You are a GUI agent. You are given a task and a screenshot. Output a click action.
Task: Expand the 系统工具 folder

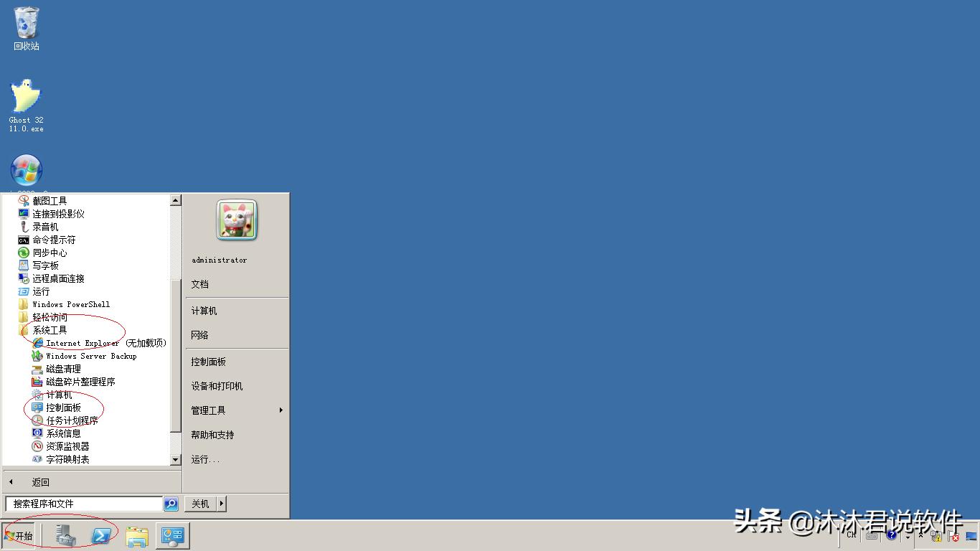tap(48, 329)
